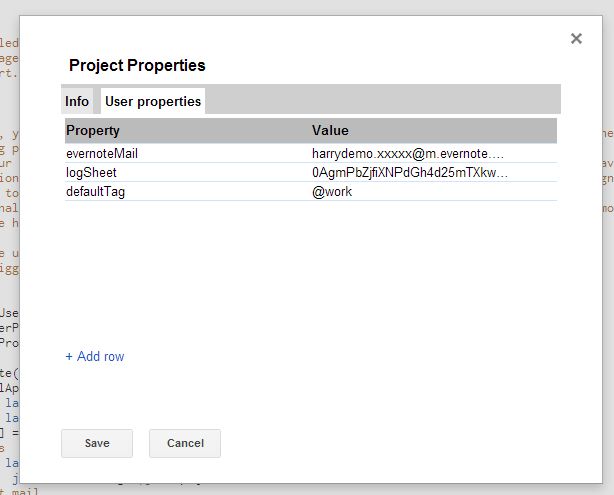Select the logSheet property name cell
This screenshot has width=614, height=495.
91,173
